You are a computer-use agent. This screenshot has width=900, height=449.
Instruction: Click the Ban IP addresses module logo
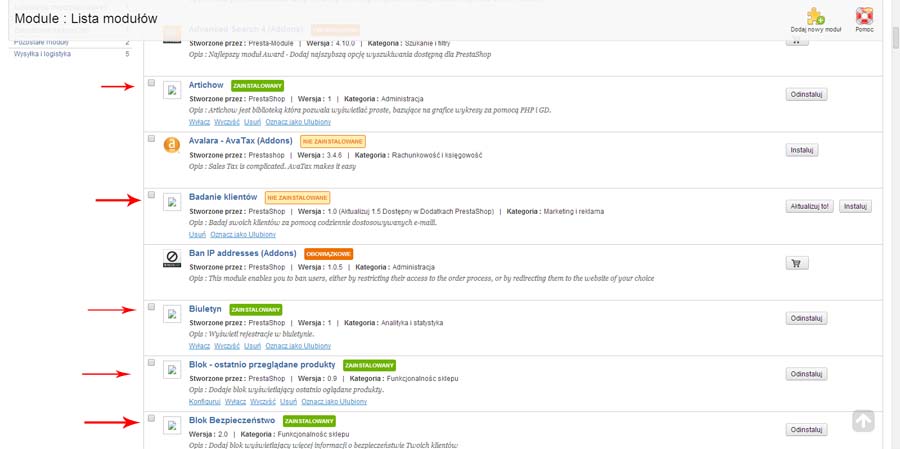(172, 259)
